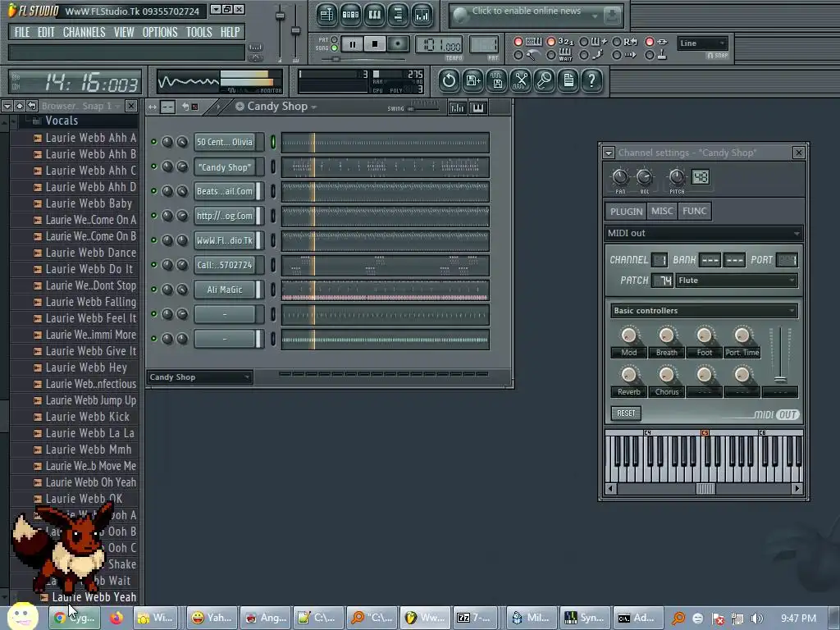840x630 pixels.
Task: Open the Piano roll window icon
Action: click(x=374, y=15)
